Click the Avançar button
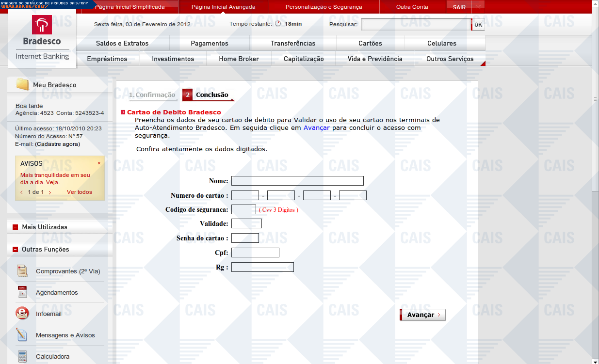The width and height of the screenshot is (599, 364). tap(422, 315)
